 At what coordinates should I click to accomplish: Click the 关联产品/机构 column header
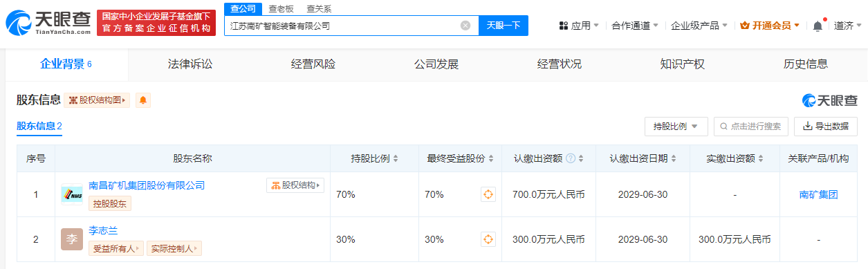[818, 158]
